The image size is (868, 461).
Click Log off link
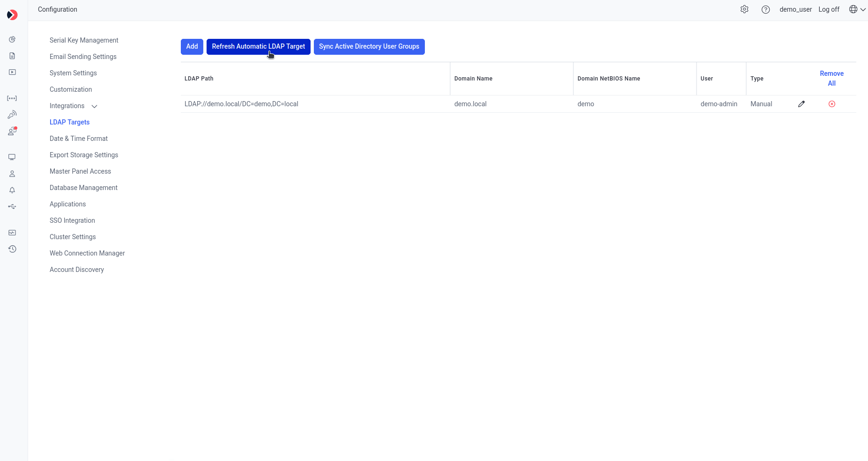click(x=829, y=9)
